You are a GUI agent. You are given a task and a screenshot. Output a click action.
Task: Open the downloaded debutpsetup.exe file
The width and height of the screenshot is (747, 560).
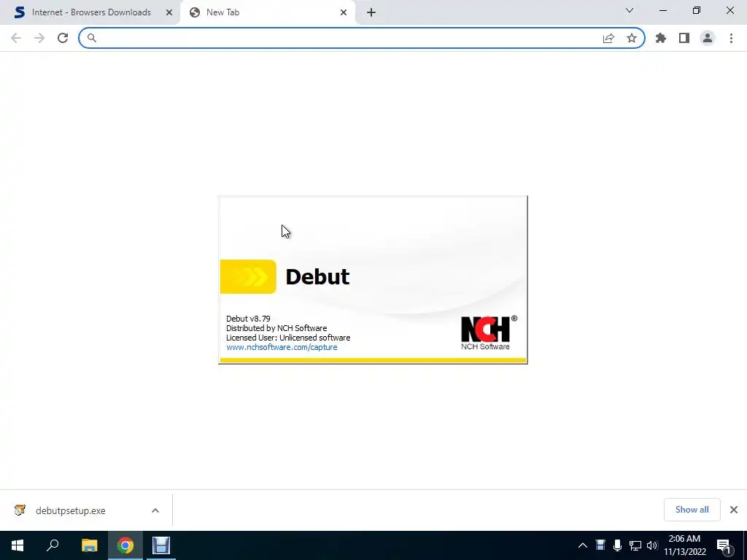70,510
